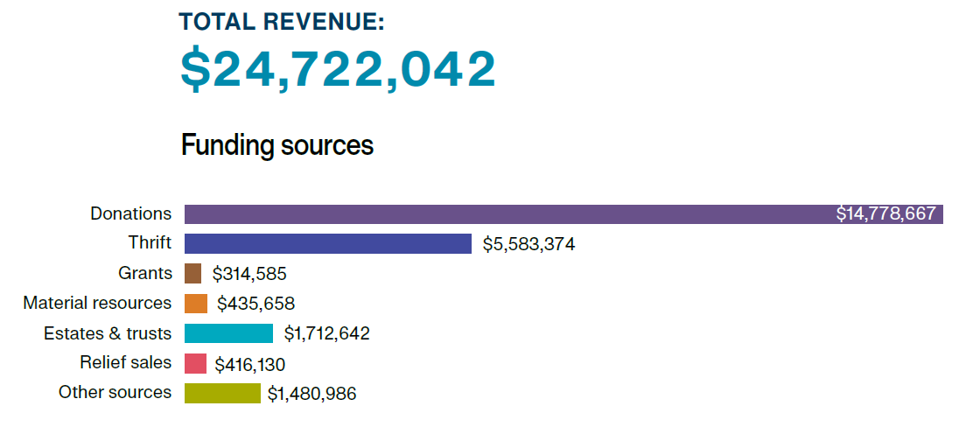Select the teal Estates & trusts bar
The height and width of the screenshot is (434, 980).
[228, 333]
